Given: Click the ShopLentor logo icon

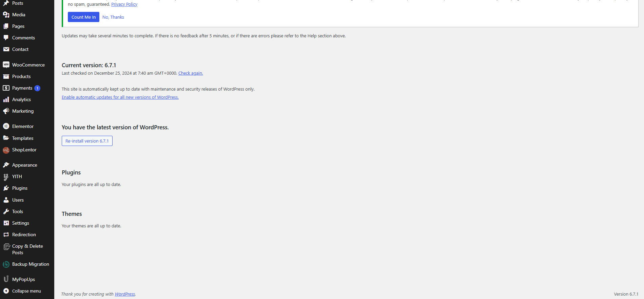Looking at the screenshot, I should [x=6, y=150].
